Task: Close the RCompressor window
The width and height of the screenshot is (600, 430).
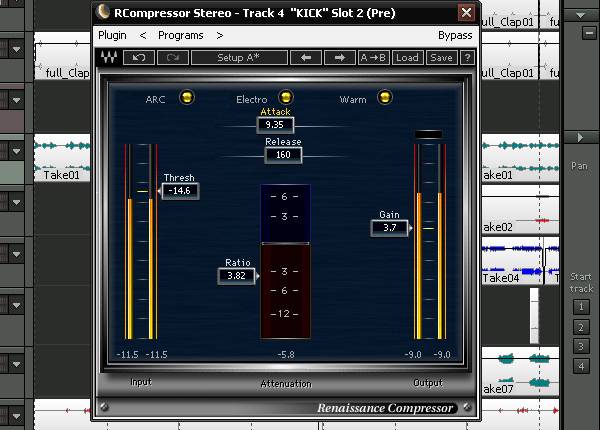Action: [466, 13]
